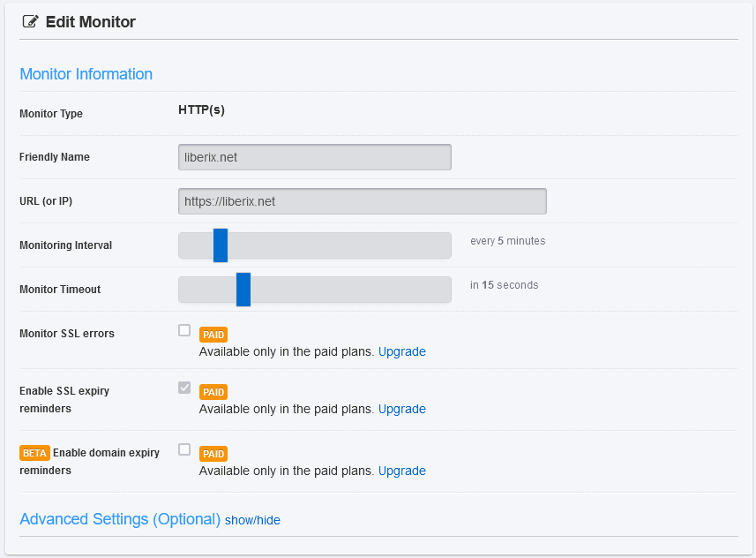Click the PAID badge beside Monitor SSL errors

(x=213, y=335)
